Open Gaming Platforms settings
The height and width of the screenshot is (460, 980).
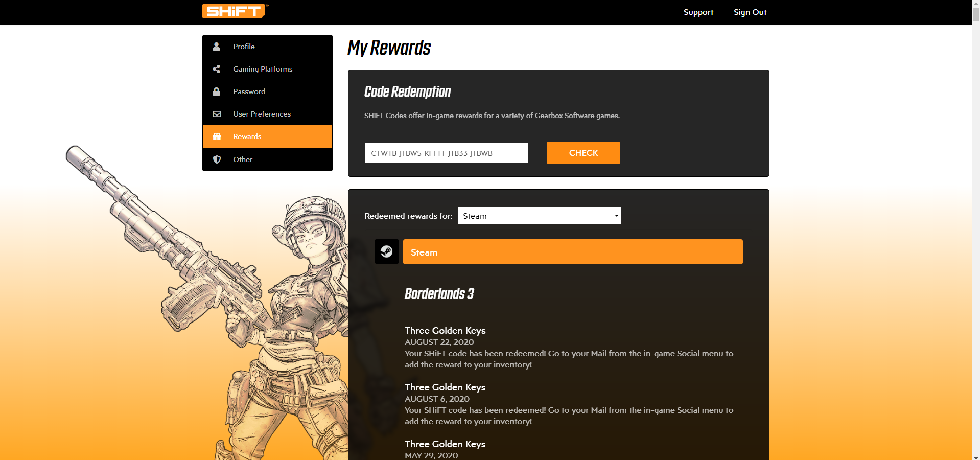(x=267, y=69)
